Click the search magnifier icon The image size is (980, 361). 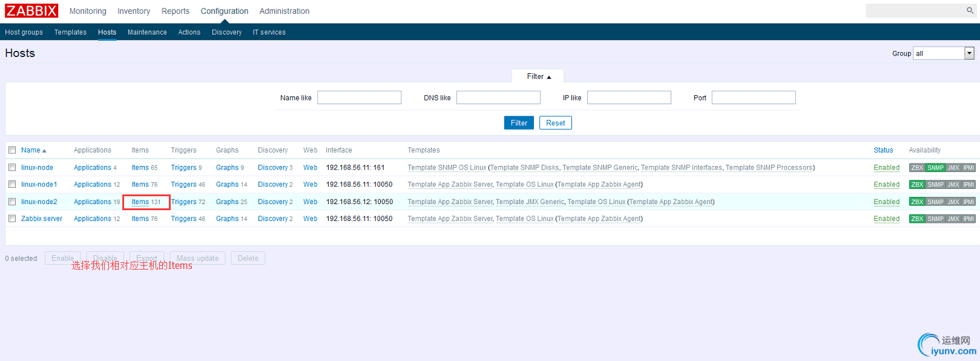970,10
